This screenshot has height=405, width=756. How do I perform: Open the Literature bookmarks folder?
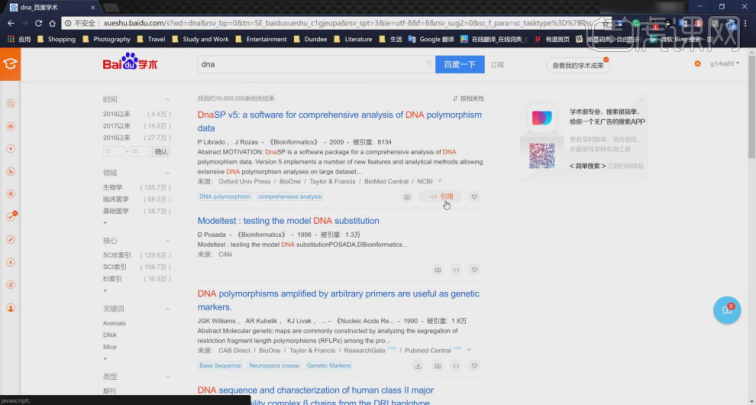(x=353, y=39)
